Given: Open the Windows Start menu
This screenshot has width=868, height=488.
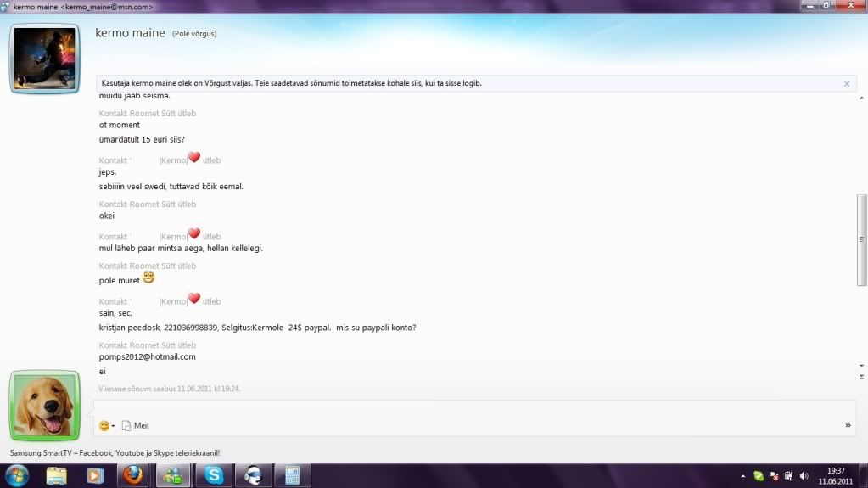Looking at the screenshot, I should click(x=17, y=475).
